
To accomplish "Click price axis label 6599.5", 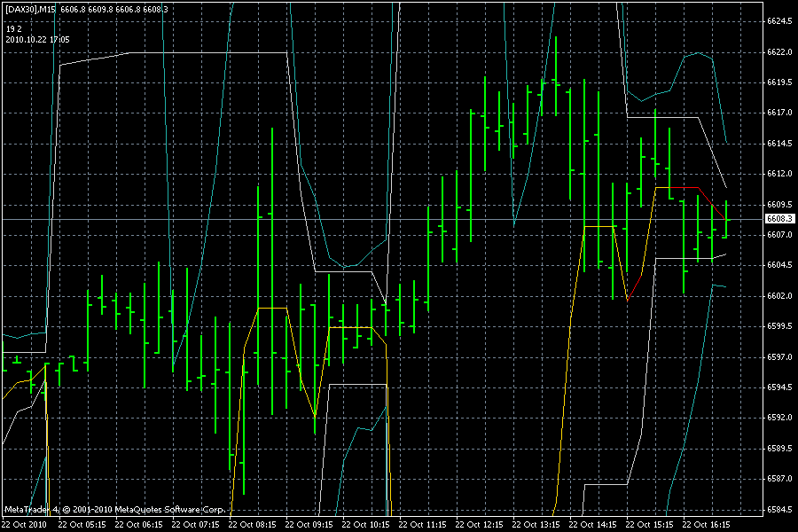I will click(779, 325).
